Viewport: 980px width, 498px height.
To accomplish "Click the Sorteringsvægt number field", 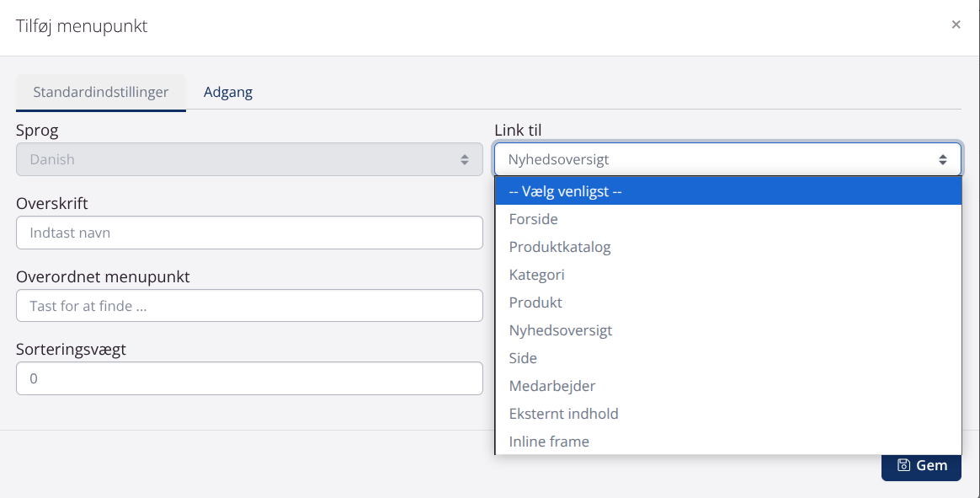I will pos(249,379).
